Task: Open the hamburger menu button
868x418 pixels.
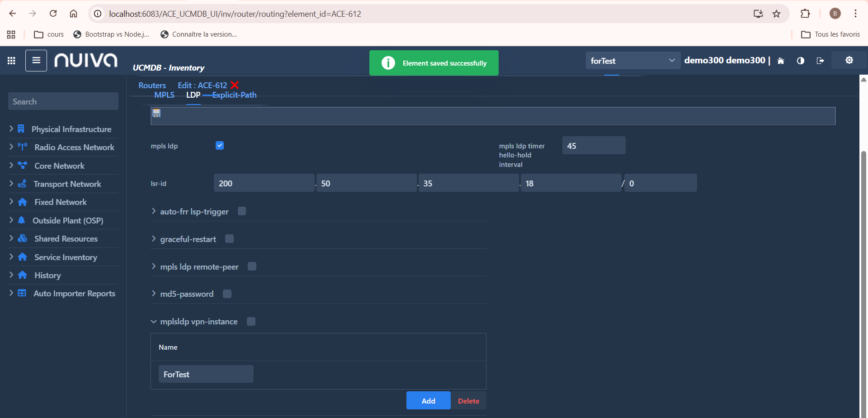Action: pos(36,61)
